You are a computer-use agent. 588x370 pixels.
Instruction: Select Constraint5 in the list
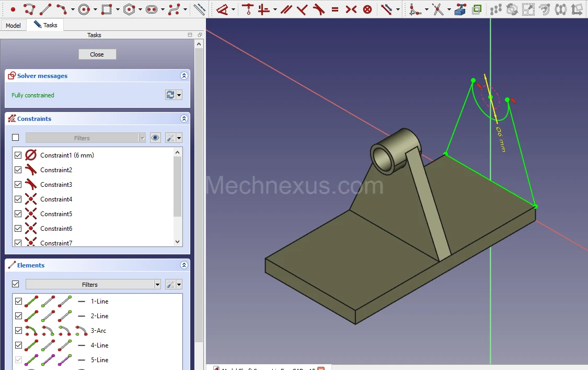[x=56, y=214]
